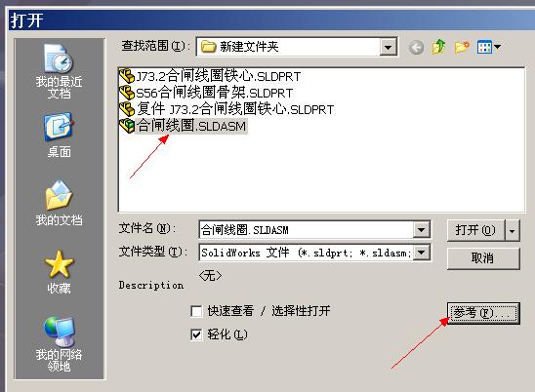The width and height of the screenshot is (535, 392).
Task: Enable 快速查看 / 选择性打开 checkbox
Action: click(196, 311)
